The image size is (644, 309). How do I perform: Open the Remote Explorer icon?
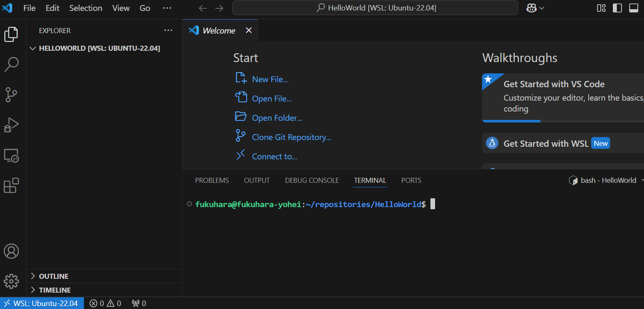(x=11, y=155)
